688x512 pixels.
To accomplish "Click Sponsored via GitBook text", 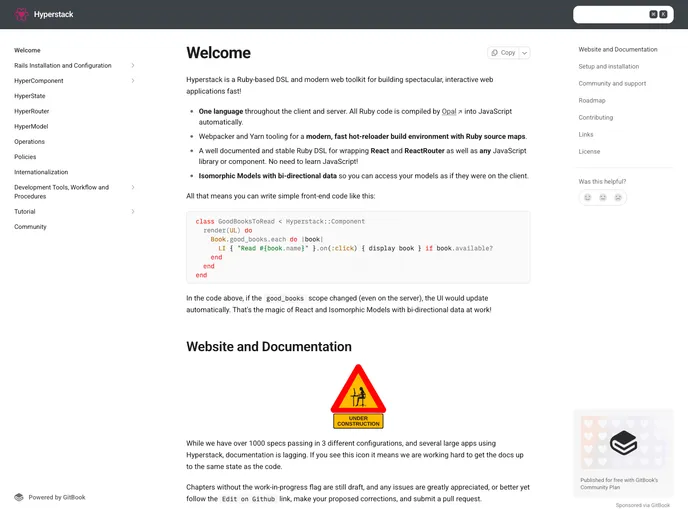I will pyautogui.click(x=643, y=505).
